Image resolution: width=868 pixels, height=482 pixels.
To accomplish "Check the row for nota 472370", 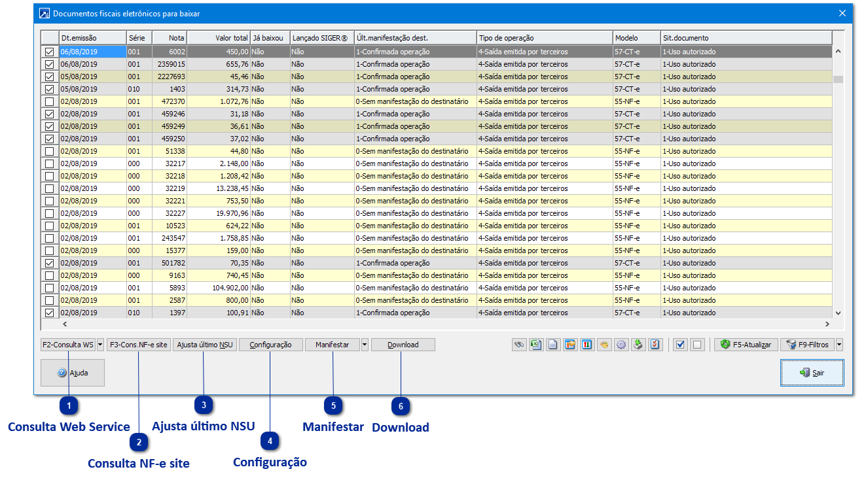I will pyautogui.click(x=49, y=101).
